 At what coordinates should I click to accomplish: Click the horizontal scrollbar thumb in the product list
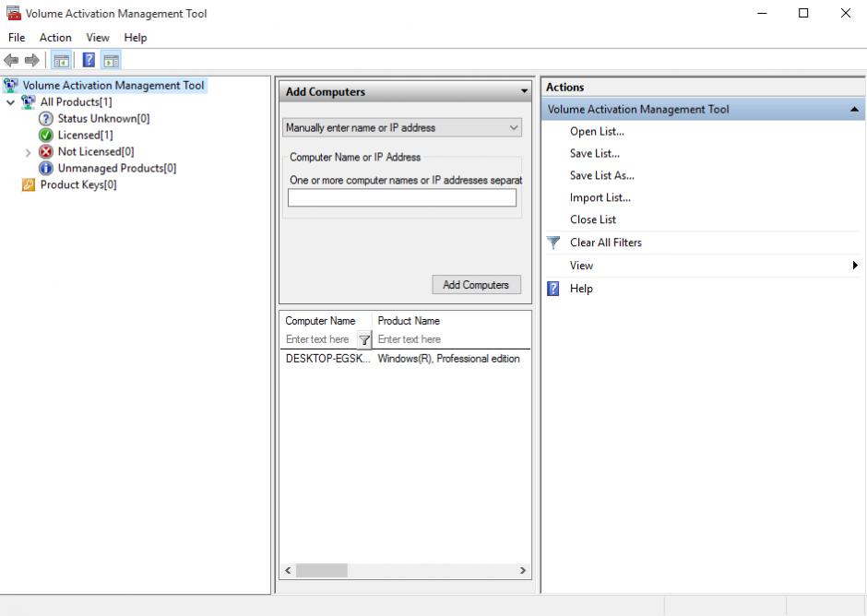[322, 570]
